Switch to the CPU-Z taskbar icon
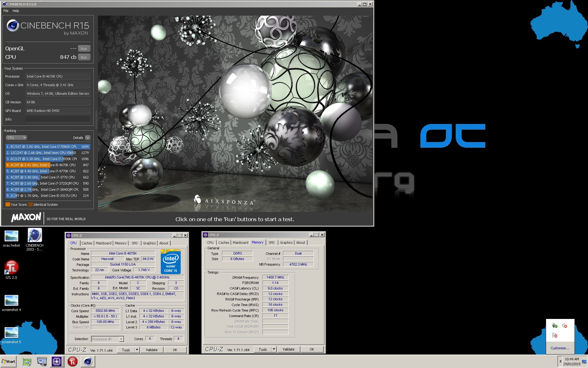The width and height of the screenshot is (588, 368). tap(57, 362)
